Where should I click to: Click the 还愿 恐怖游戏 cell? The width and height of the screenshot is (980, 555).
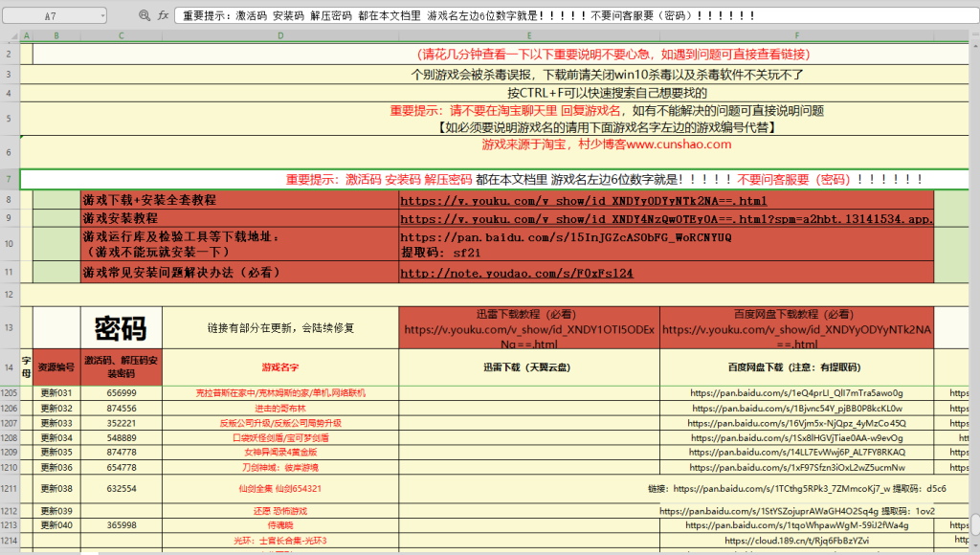click(x=280, y=511)
